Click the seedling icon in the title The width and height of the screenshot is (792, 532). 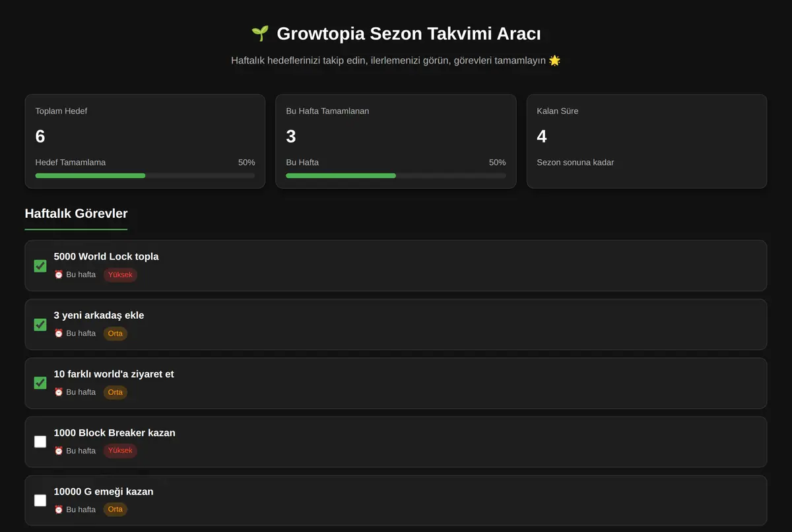click(260, 34)
